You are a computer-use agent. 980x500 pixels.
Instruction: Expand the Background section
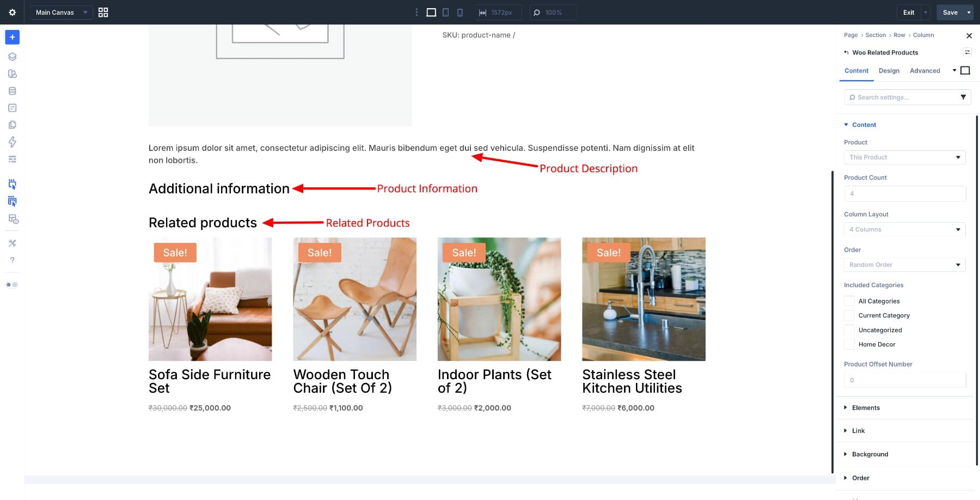tap(869, 454)
